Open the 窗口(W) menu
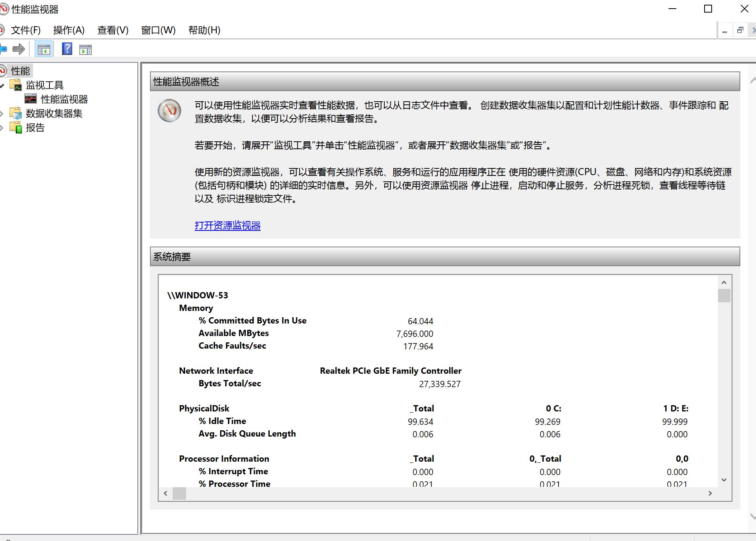The width and height of the screenshot is (756, 541). point(158,30)
